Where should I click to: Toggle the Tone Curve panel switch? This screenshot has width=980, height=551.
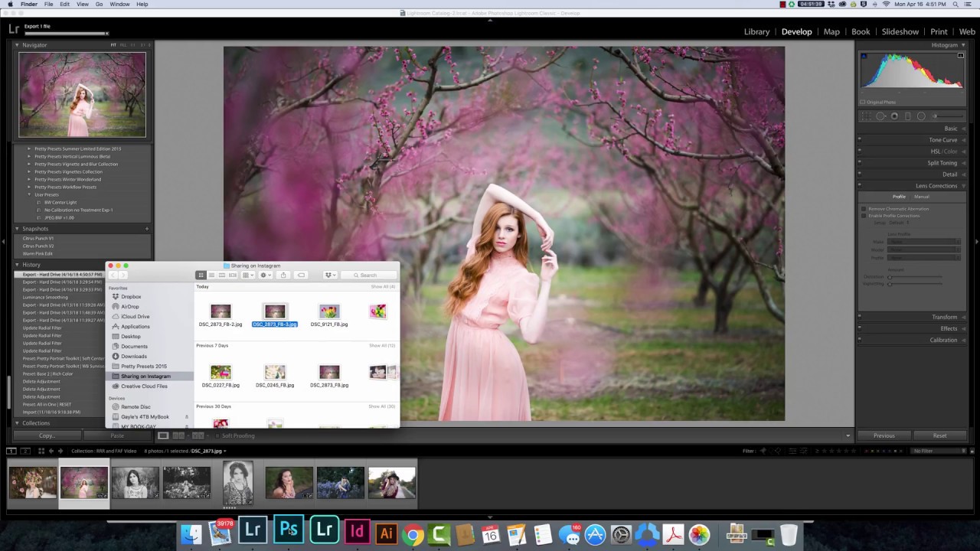point(859,140)
